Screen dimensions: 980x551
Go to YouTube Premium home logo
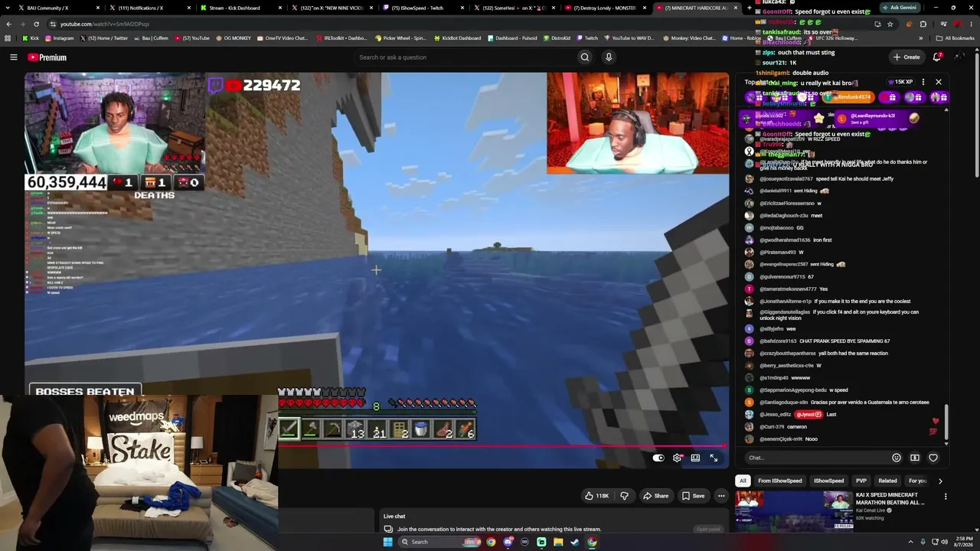[x=47, y=57]
